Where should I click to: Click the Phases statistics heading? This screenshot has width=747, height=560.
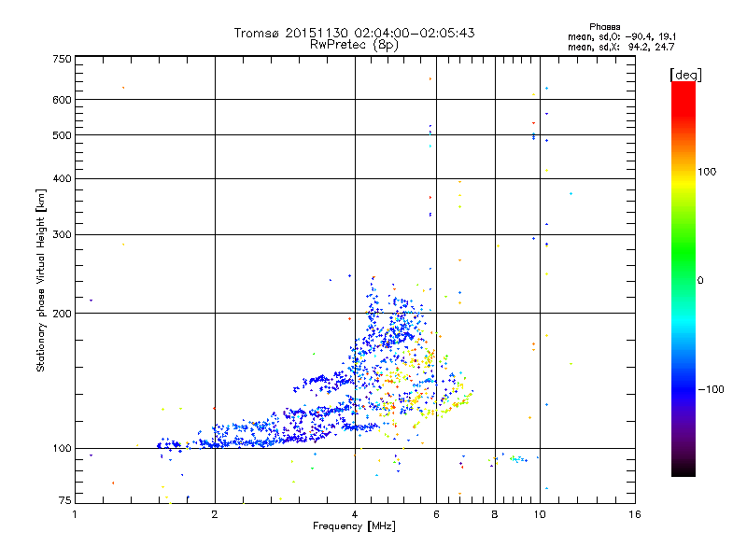tap(604, 27)
